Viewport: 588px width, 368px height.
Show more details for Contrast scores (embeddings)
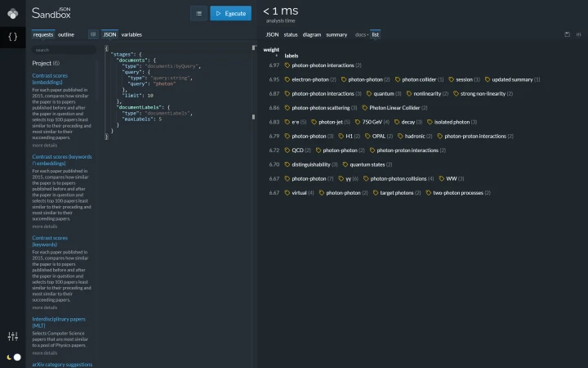coord(45,146)
